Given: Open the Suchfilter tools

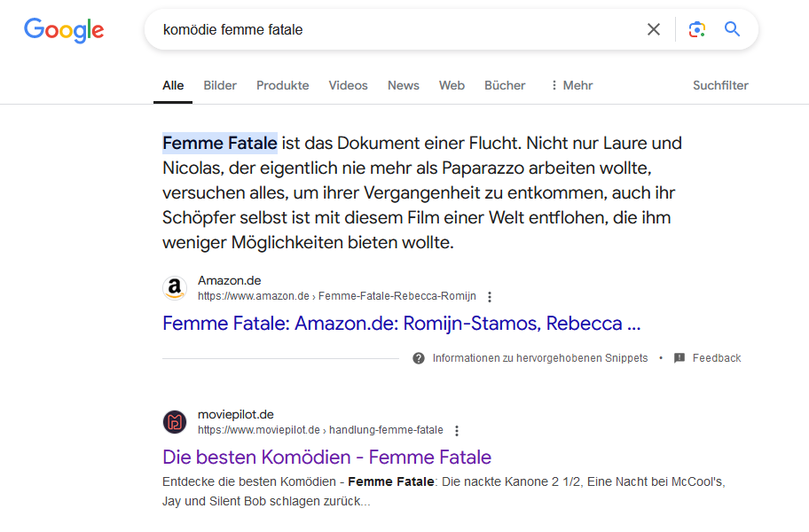Looking at the screenshot, I should pyautogui.click(x=720, y=85).
